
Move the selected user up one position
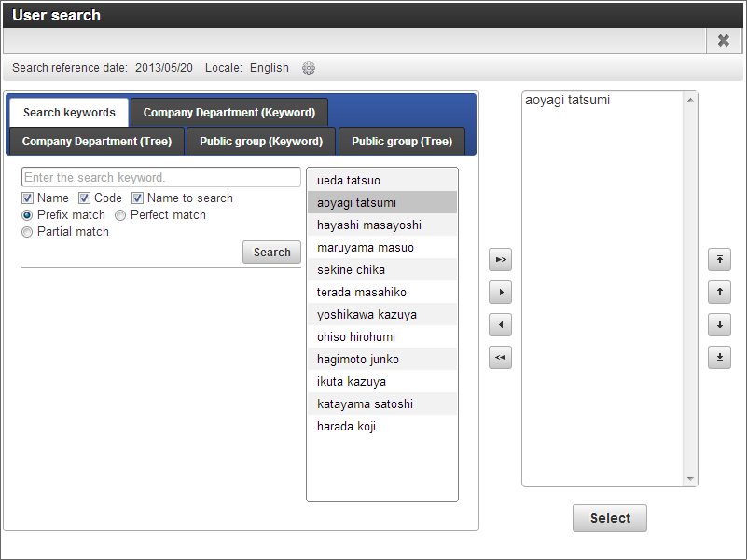(x=719, y=292)
